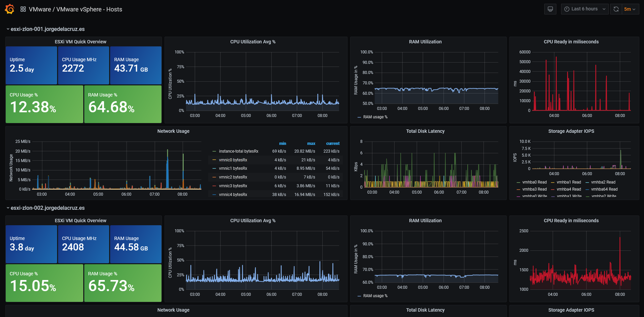Viewport: 644px width, 317px height.
Task: Open second host's ESXi VM Quick Overview panel title
Action: 81,221
